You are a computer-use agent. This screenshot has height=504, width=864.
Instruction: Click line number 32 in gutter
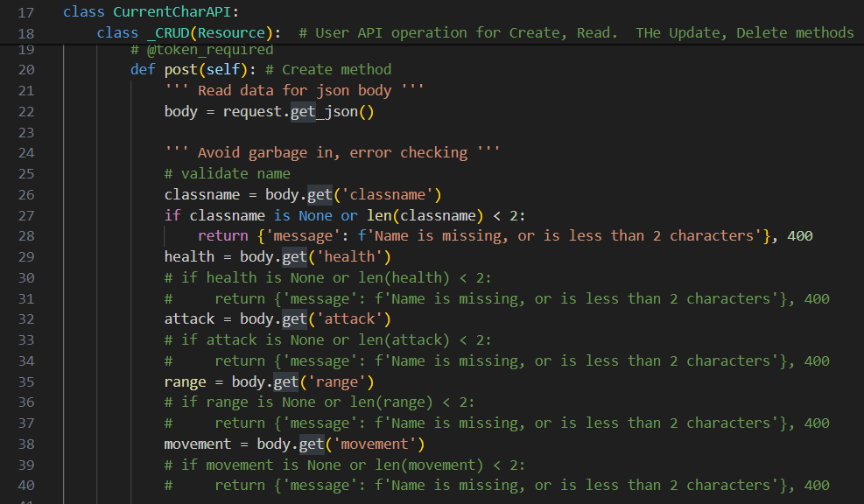[x=26, y=319]
